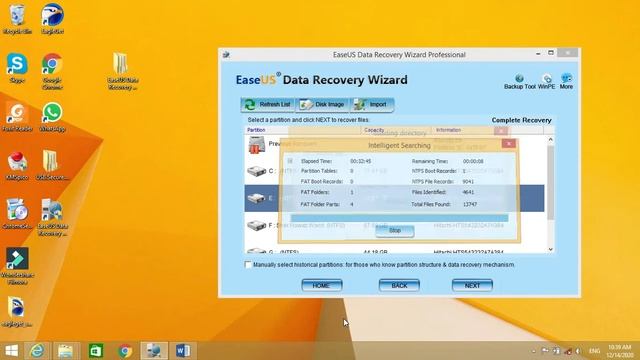
Task: Open Chrome from the taskbar
Action: (x=125, y=351)
